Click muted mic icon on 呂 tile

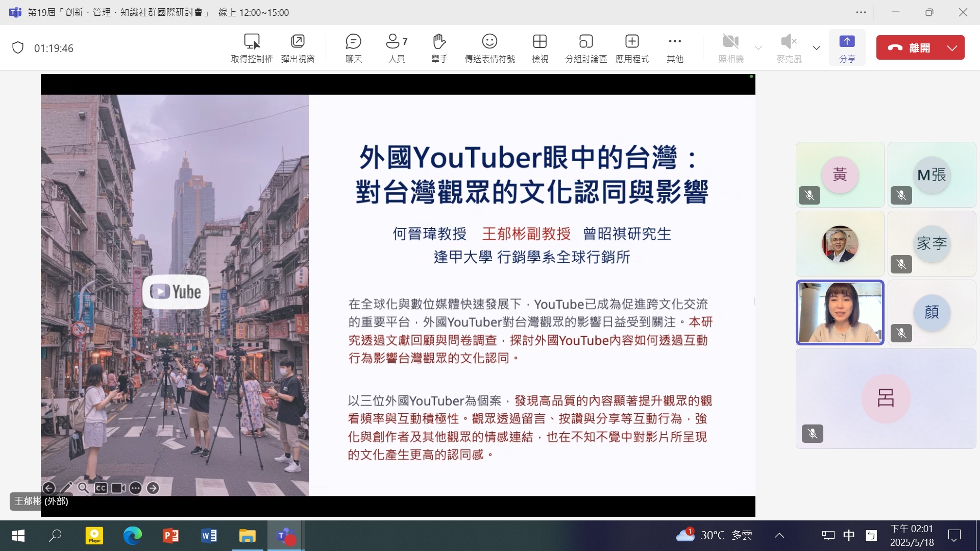813,434
